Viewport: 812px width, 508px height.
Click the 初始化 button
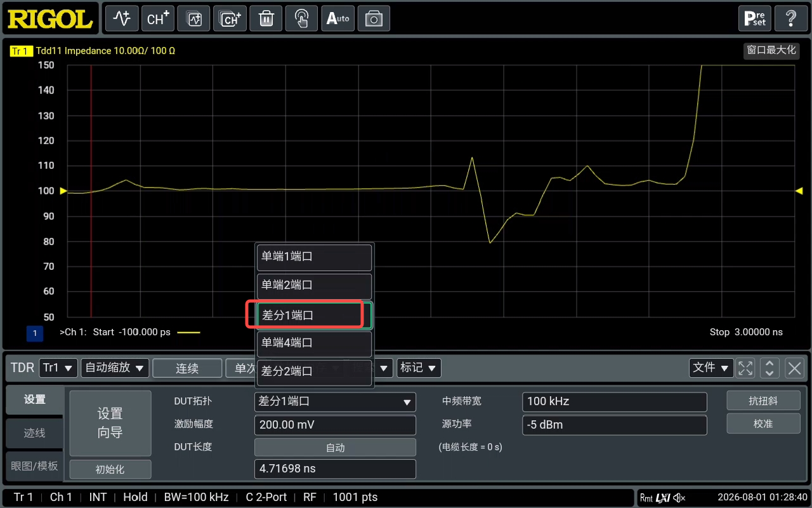coord(110,470)
